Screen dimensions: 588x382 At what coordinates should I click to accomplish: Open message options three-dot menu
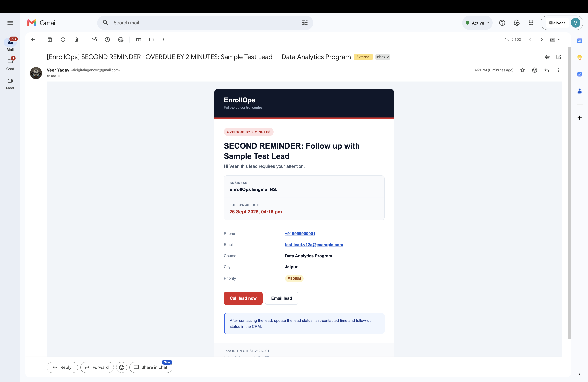[x=558, y=70]
